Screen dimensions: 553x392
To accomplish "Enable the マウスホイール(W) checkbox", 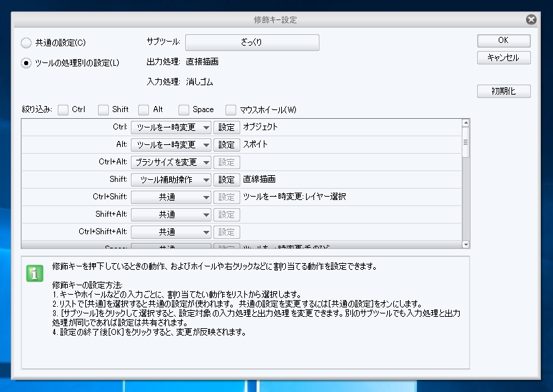I will [x=231, y=109].
